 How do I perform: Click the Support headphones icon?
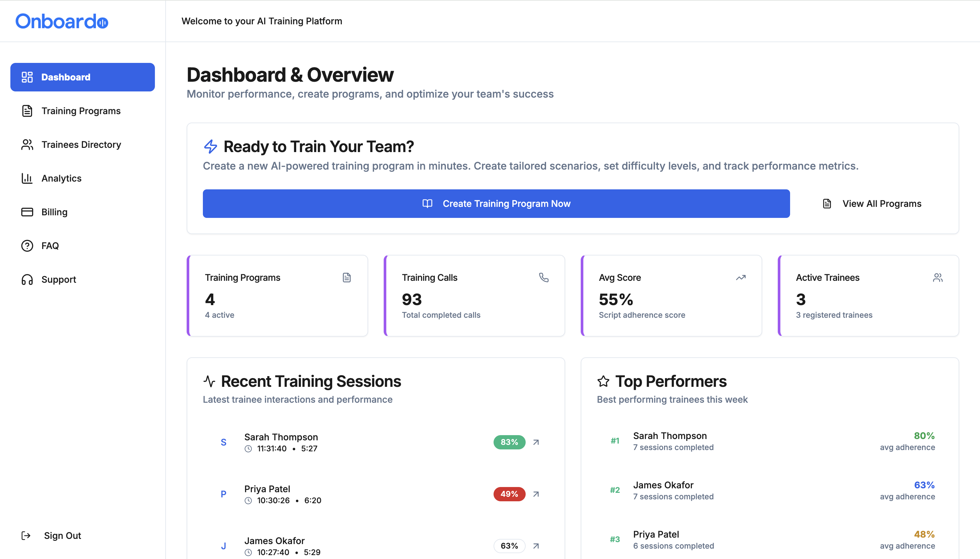[27, 279]
